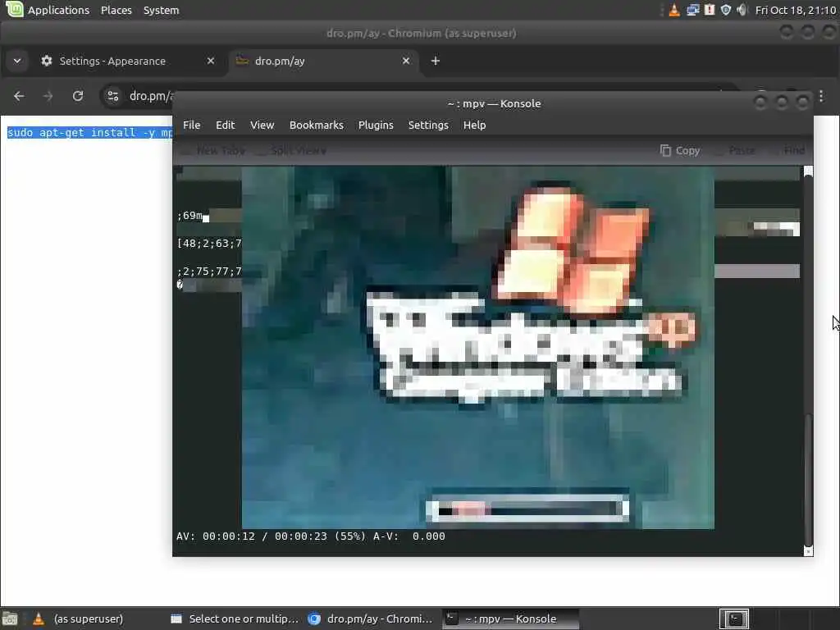Reload the Chromium page
Image resolution: width=840 pixels, height=630 pixels.
78,96
